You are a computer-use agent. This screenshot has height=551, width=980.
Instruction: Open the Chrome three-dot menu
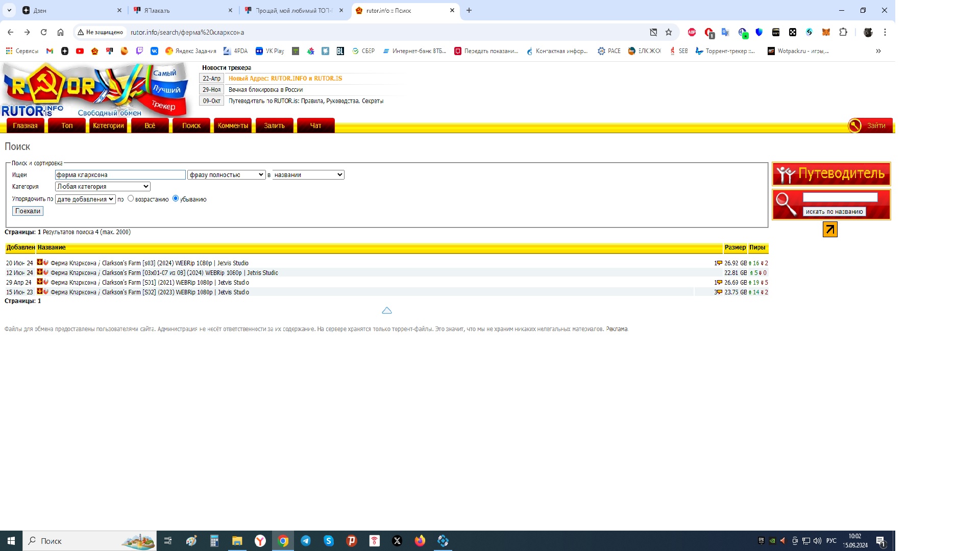885,32
